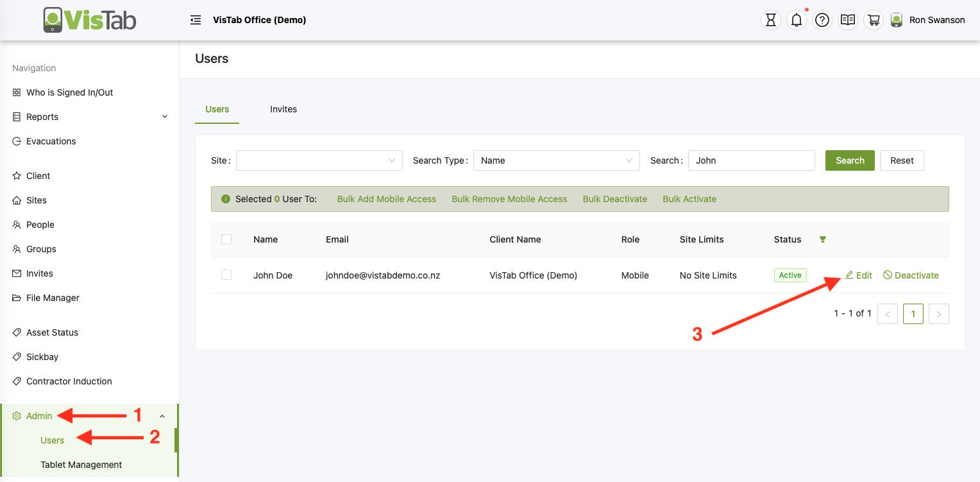980x482 pixels.
Task: Click the hourglass icon in header
Action: tap(771, 20)
